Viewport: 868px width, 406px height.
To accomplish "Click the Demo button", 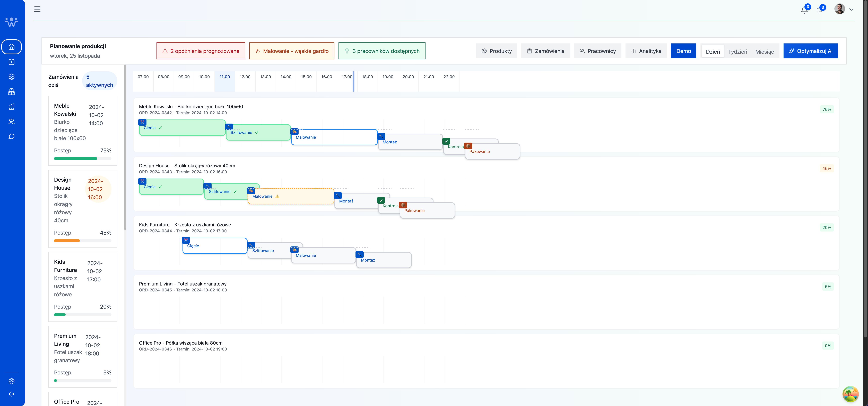I will coord(683,51).
